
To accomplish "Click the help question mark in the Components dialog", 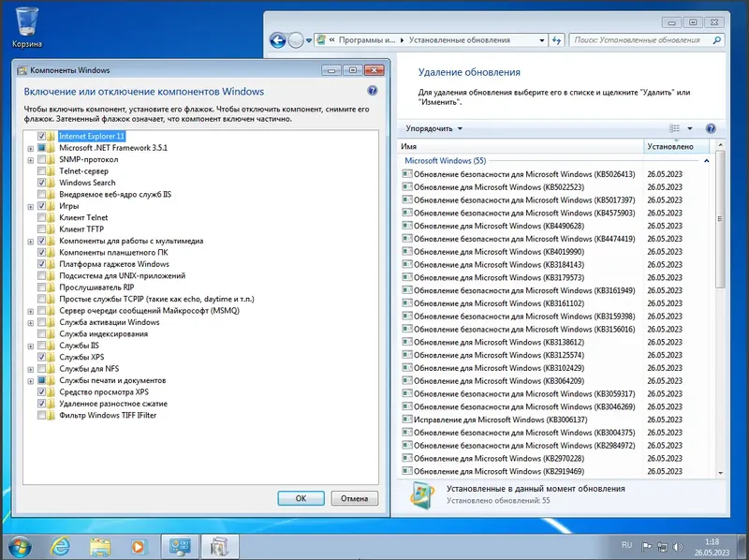I will point(371,92).
